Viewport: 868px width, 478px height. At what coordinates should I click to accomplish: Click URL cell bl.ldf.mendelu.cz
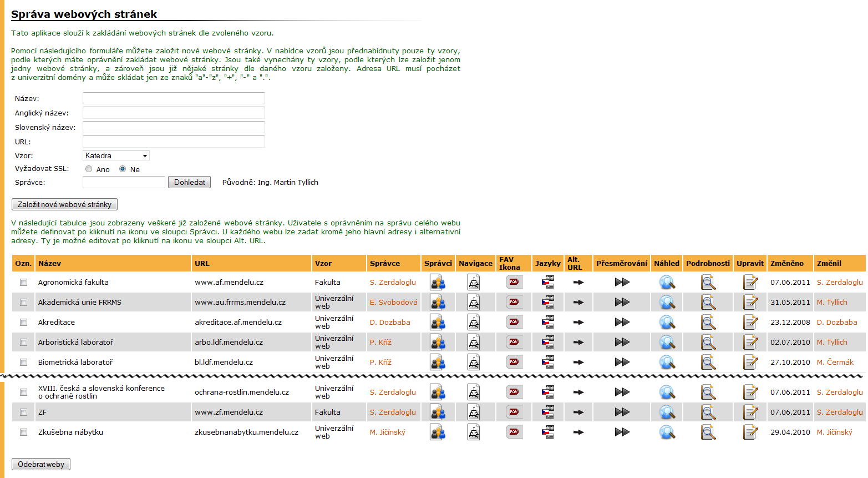coord(224,363)
